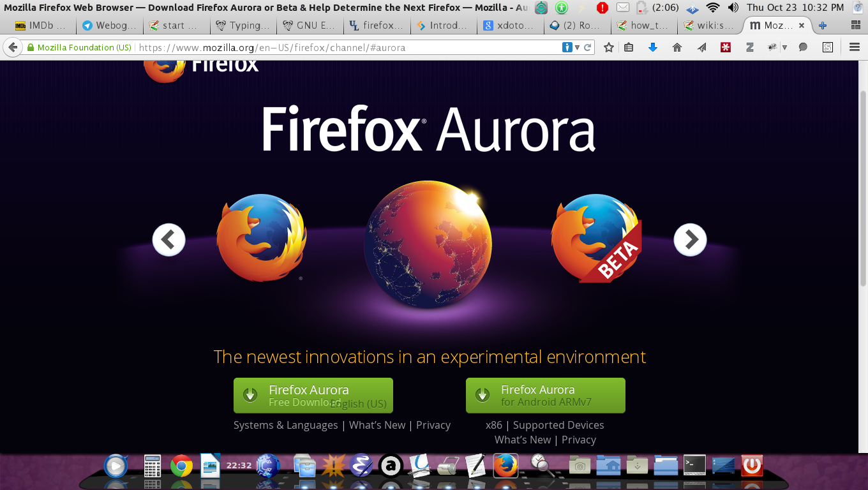Open Privacy link beside Systems & Languages

click(433, 425)
